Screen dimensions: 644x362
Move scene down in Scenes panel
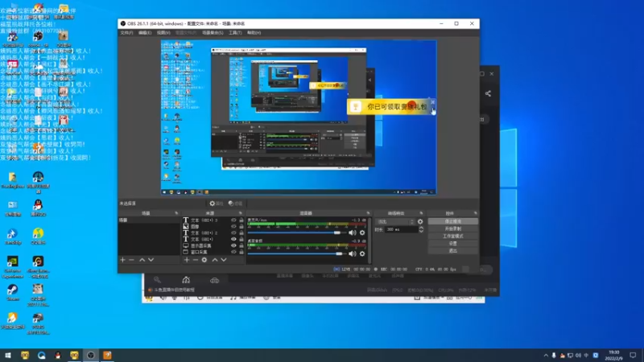click(x=151, y=260)
